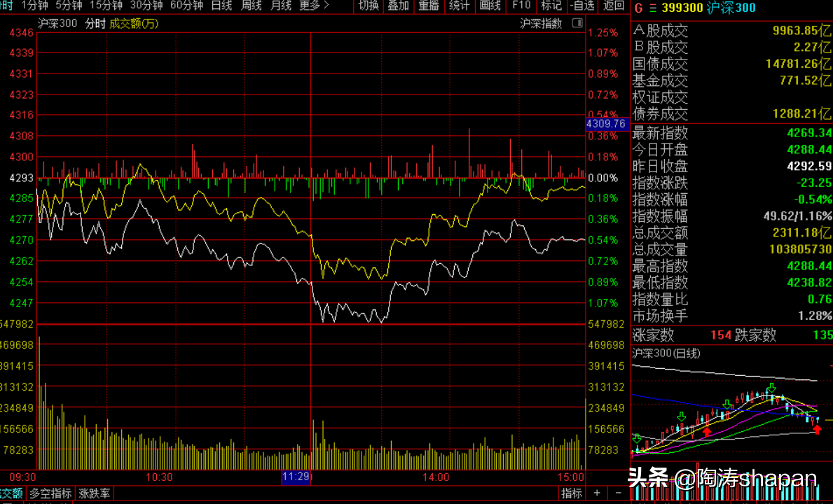Click the 指数涨跌 value -23.25

coord(814,183)
